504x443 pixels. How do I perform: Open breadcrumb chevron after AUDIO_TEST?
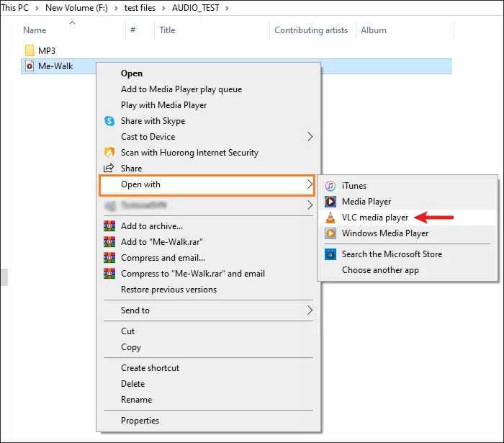(x=228, y=8)
